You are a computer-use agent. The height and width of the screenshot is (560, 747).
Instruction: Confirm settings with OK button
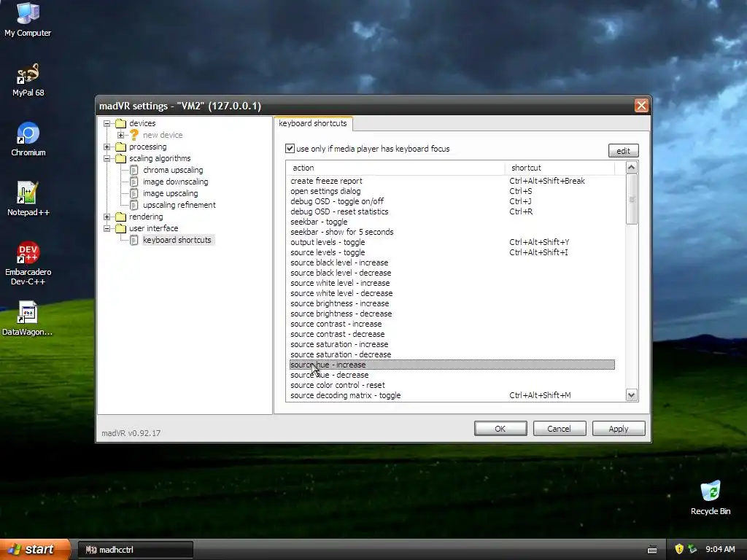pyautogui.click(x=500, y=429)
